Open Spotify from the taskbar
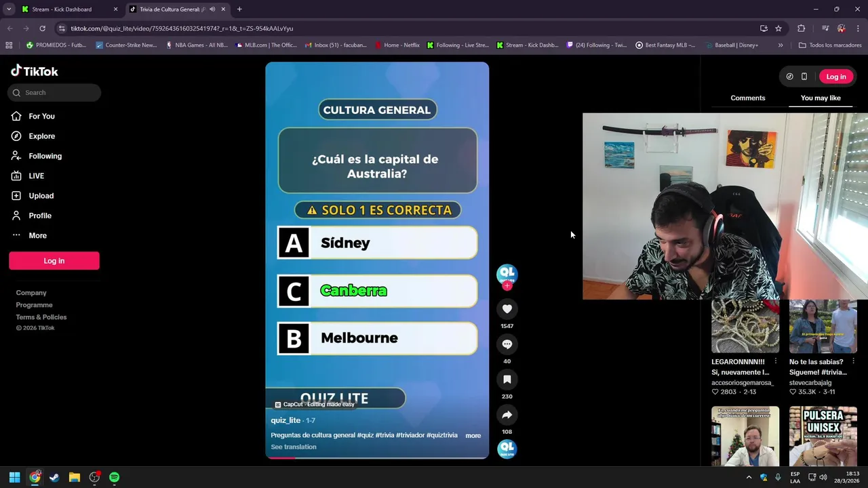This screenshot has width=868, height=488. [114, 477]
